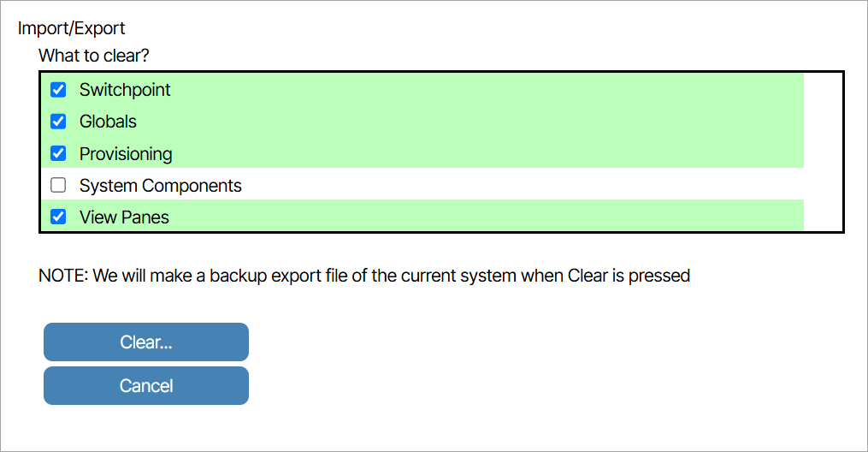Toggle the View Panes checkbox
Screen dimensions: 868x452
pos(58,217)
